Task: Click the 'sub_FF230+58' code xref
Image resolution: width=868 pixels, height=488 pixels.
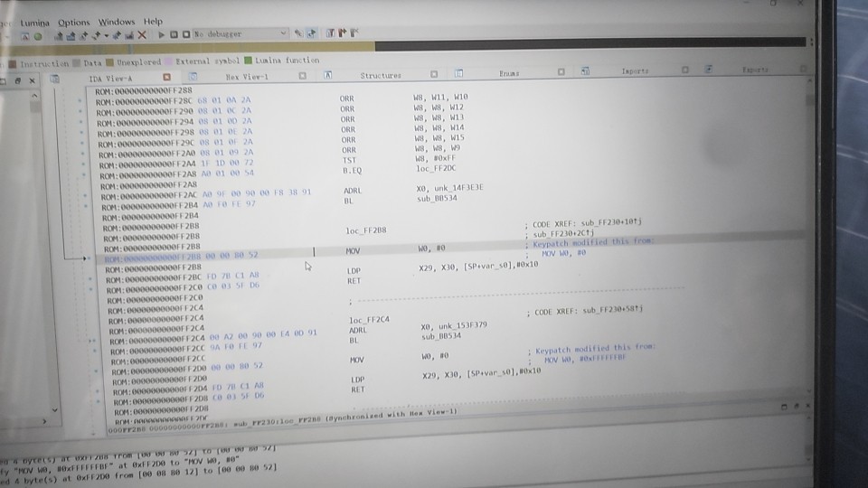Action: coord(612,310)
